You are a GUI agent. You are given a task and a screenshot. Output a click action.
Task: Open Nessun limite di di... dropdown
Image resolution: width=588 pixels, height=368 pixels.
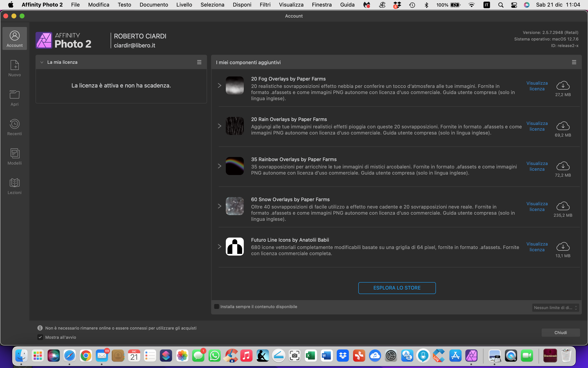coord(556,308)
